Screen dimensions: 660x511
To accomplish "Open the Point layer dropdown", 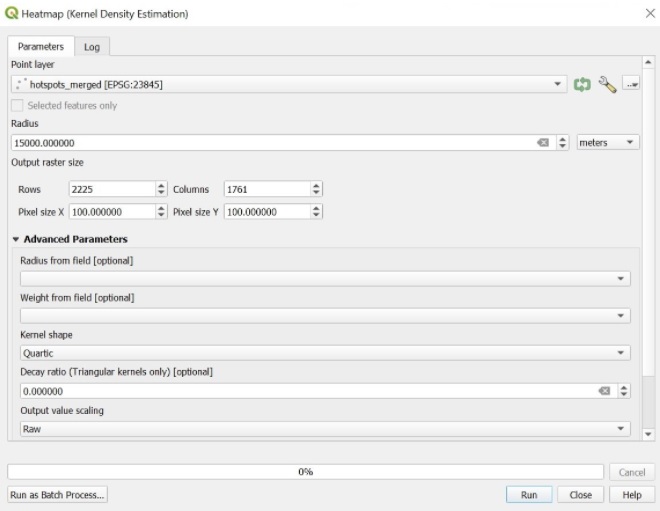I will click(288, 85).
